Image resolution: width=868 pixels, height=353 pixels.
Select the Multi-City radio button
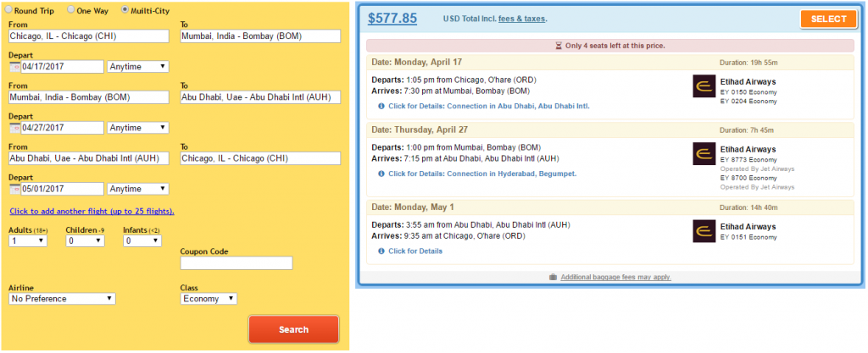click(125, 9)
